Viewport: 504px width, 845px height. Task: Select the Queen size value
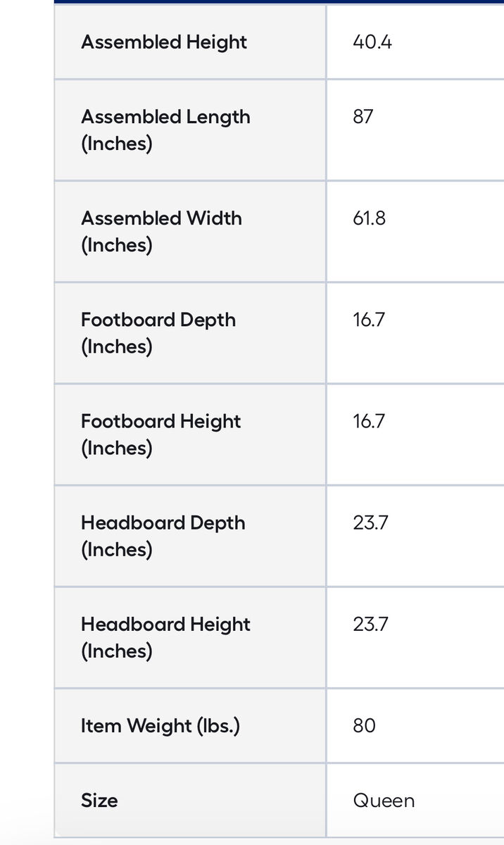(x=384, y=801)
